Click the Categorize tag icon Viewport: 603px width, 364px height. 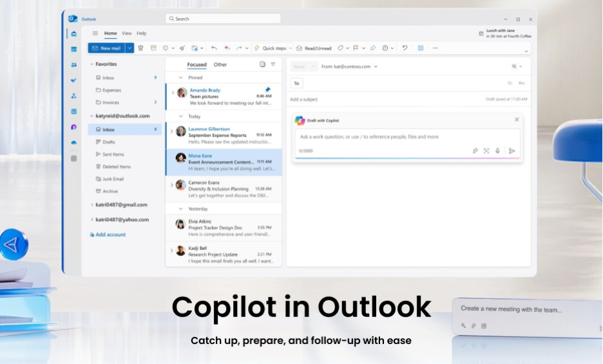pyautogui.click(x=340, y=48)
